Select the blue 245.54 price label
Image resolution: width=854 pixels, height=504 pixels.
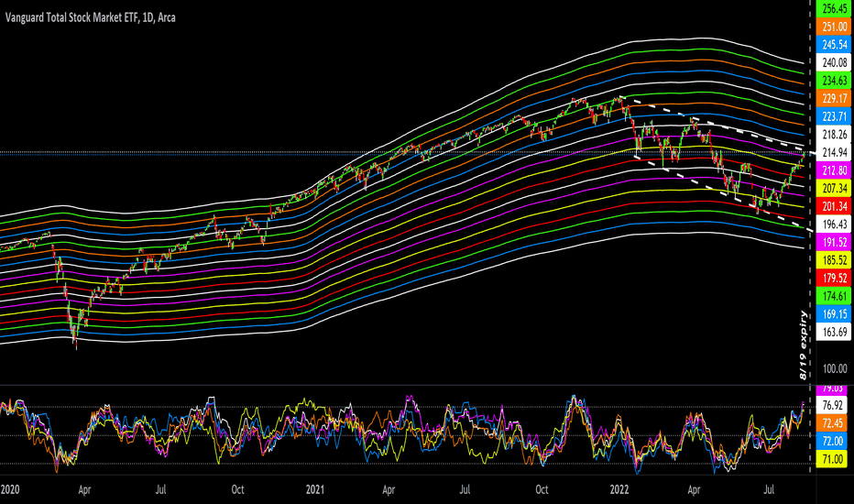coord(835,45)
